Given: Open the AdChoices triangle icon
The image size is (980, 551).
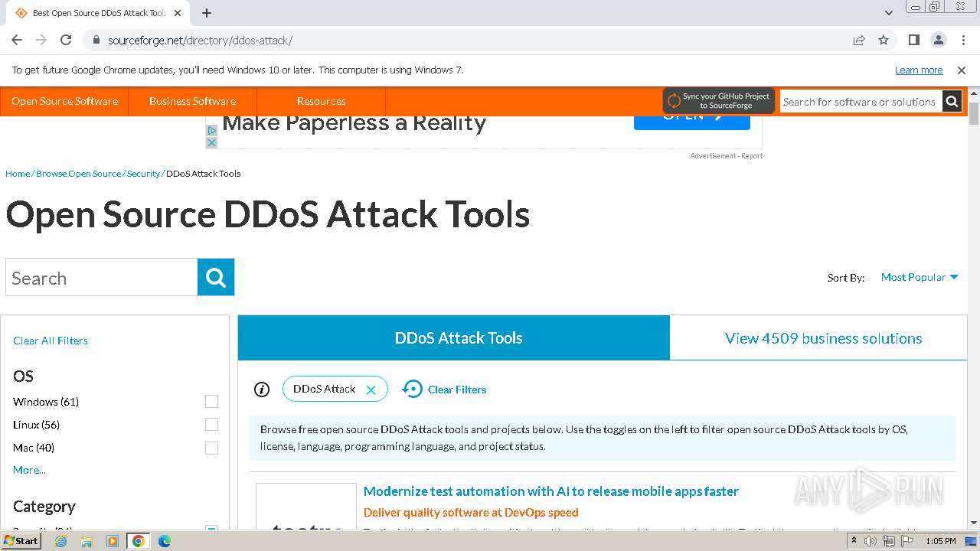Looking at the screenshot, I should click(x=212, y=131).
